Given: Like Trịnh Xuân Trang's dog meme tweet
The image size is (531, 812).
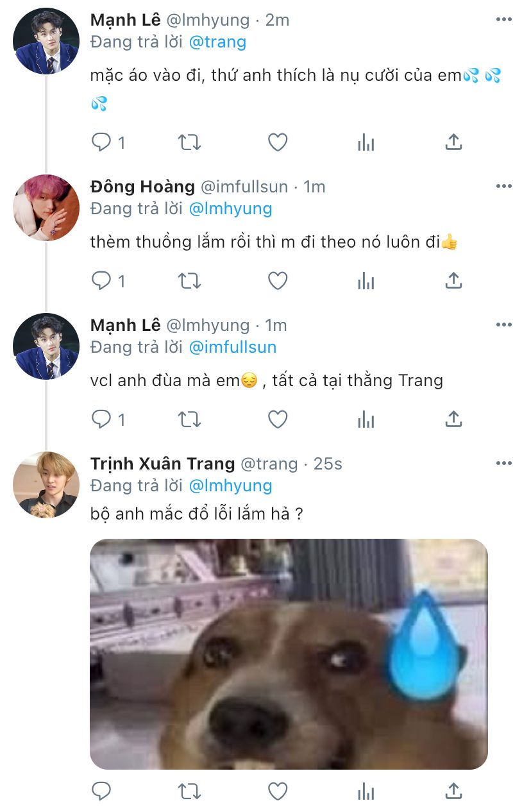Looking at the screenshot, I should (x=277, y=791).
